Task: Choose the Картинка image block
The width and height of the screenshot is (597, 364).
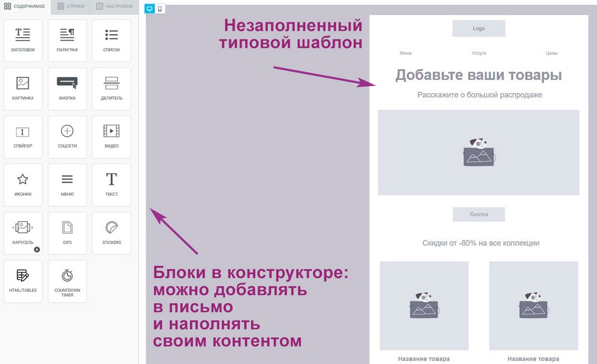Action: (x=23, y=89)
